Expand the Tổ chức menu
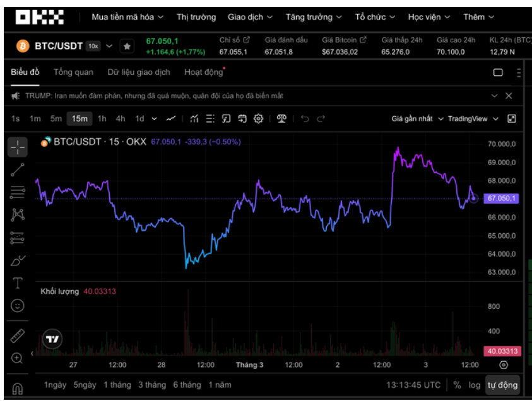532x401 pixels. 375,17
